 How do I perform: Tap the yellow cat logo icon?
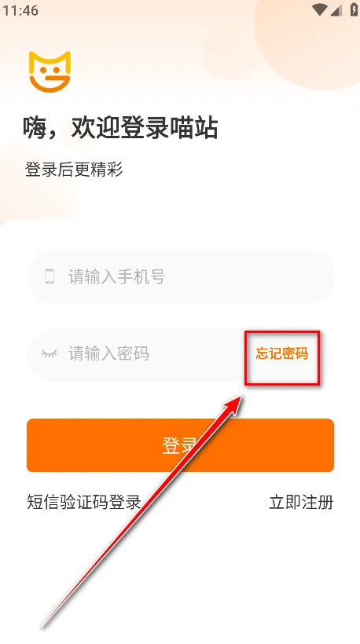50,71
